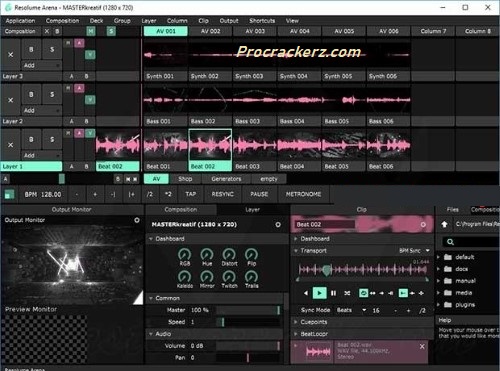500x371 pixels.
Task: Click the RGB dashboard knob
Action: point(184,255)
